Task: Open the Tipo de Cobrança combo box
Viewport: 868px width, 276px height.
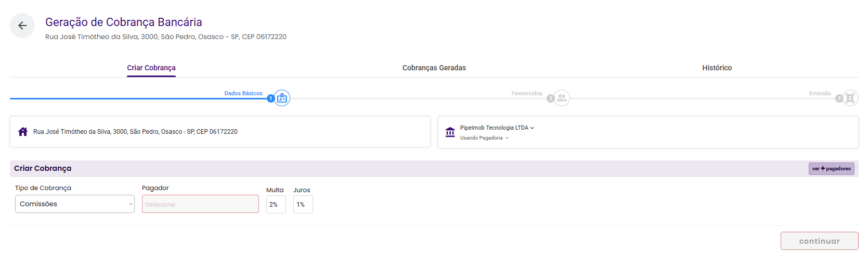Action: pos(75,204)
